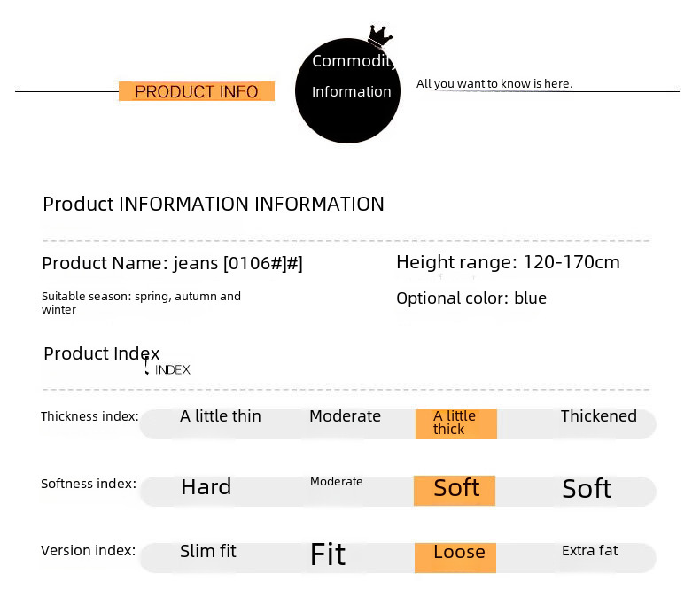The height and width of the screenshot is (597, 700).
Task: Select the large "Fit" version option
Action: pyautogui.click(x=327, y=554)
